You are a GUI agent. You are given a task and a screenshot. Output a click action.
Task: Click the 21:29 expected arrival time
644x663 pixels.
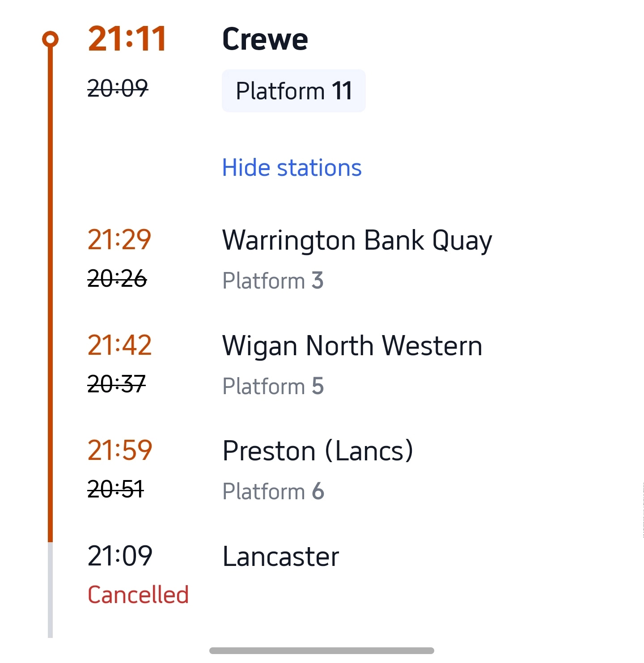[x=119, y=240]
